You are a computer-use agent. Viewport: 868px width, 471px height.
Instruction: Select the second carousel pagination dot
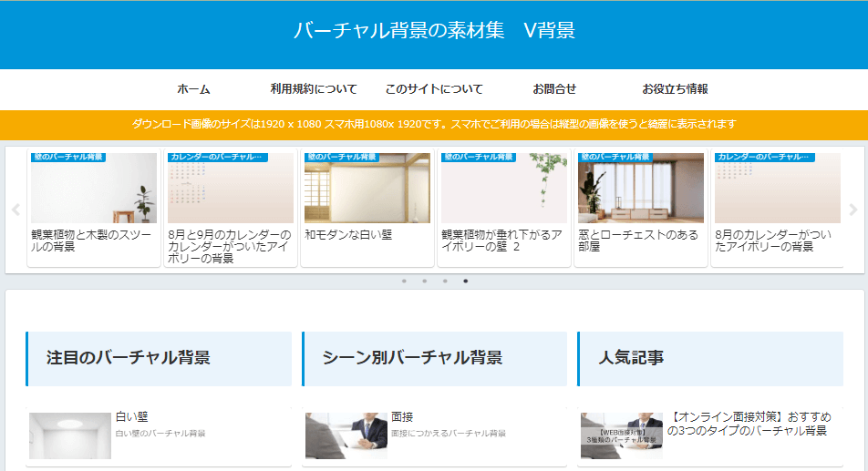(x=425, y=282)
